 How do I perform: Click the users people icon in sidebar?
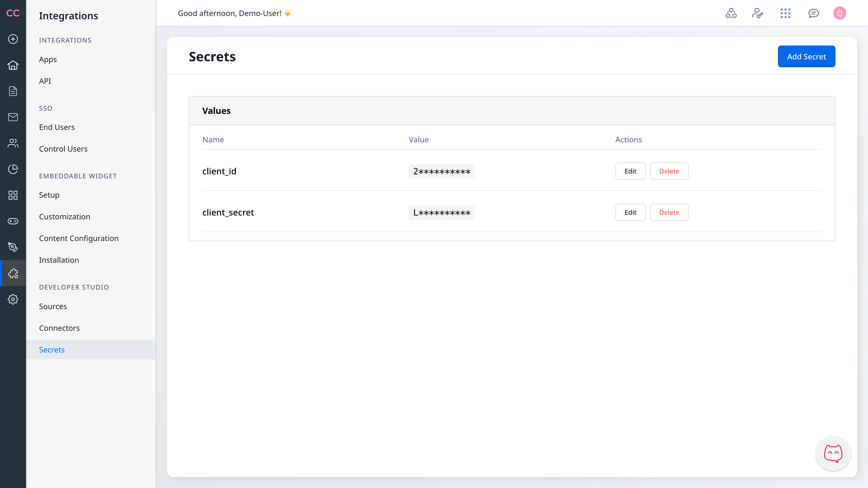13,143
